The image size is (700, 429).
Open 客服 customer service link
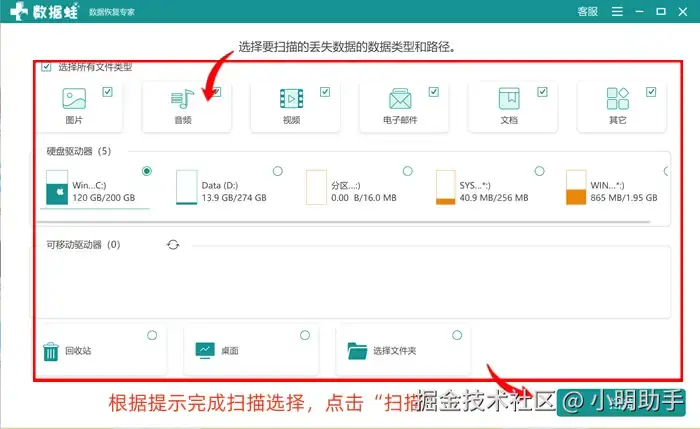click(x=588, y=12)
